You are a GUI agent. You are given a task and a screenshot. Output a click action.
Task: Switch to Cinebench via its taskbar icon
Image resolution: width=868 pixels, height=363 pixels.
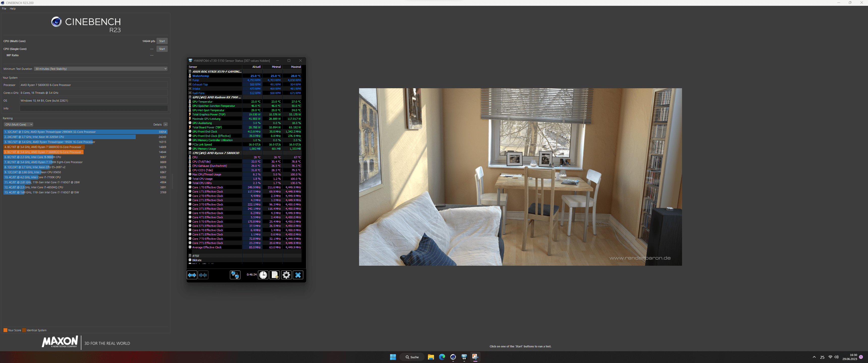click(453, 357)
